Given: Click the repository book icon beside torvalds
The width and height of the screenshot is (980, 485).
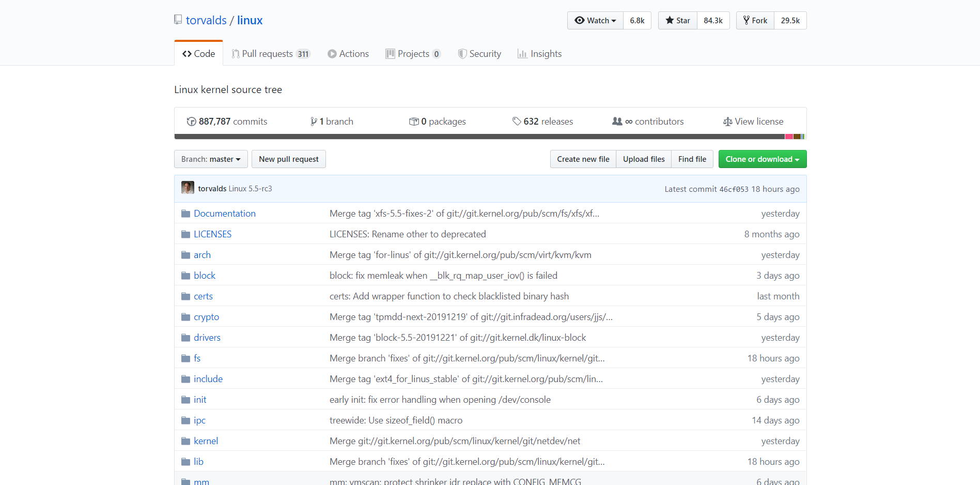Looking at the screenshot, I should tap(178, 20).
